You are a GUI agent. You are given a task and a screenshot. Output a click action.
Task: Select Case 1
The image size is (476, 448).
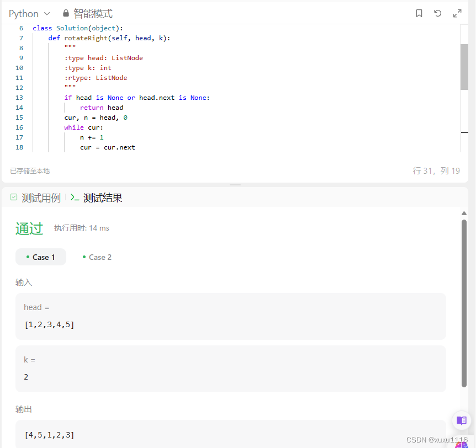[x=41, y=257]
